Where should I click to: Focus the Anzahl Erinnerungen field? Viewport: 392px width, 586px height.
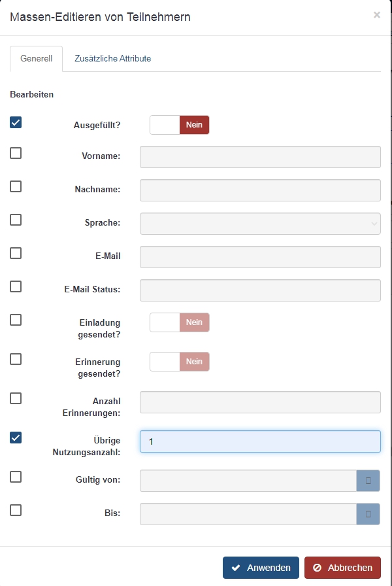point(260,402)
